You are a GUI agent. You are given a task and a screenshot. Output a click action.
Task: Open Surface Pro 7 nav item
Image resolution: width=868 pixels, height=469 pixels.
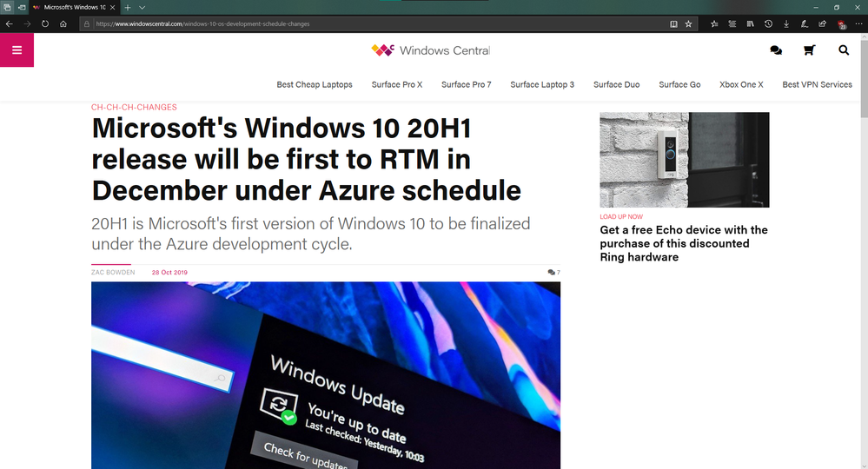tap(466, 84)
